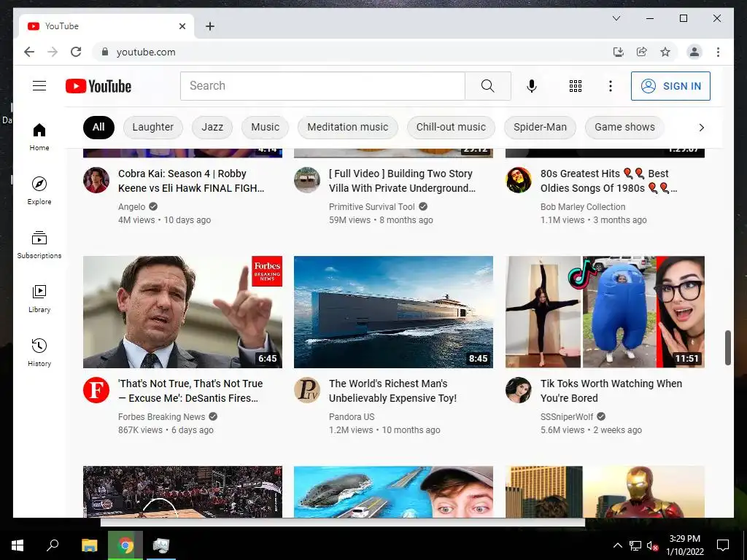
Task: Start voice search with the microphone
Action: click(x=532, y=86)
